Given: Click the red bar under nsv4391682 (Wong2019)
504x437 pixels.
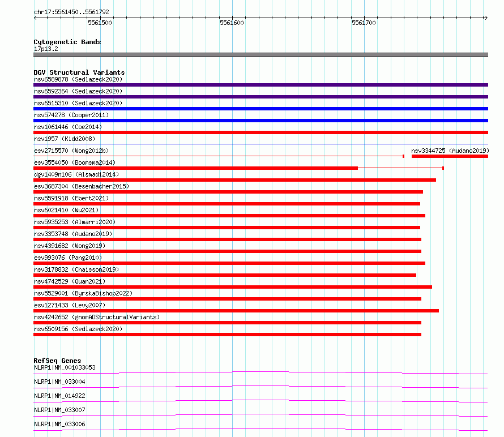Looking at the screenshot, I should [227, 251].
